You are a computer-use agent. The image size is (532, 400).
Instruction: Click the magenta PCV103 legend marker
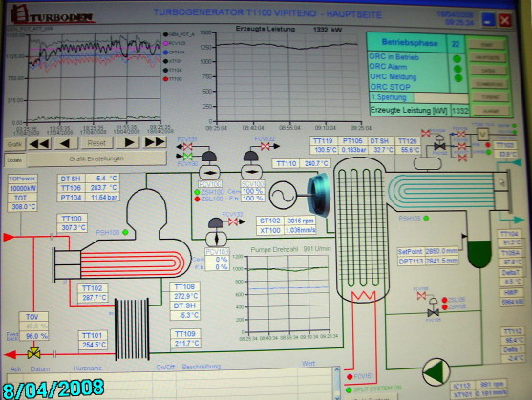(165, 43)
